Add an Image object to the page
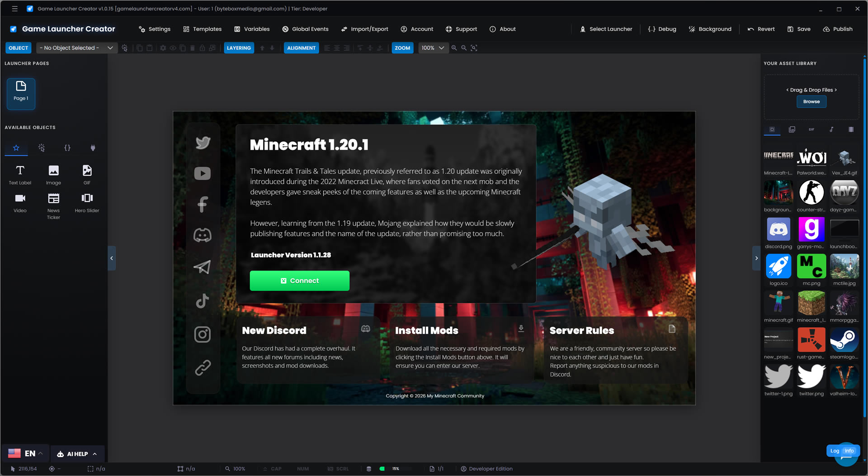Image resolution: width=868 pixels, height=476 pixels. click(x=53, y=174)
